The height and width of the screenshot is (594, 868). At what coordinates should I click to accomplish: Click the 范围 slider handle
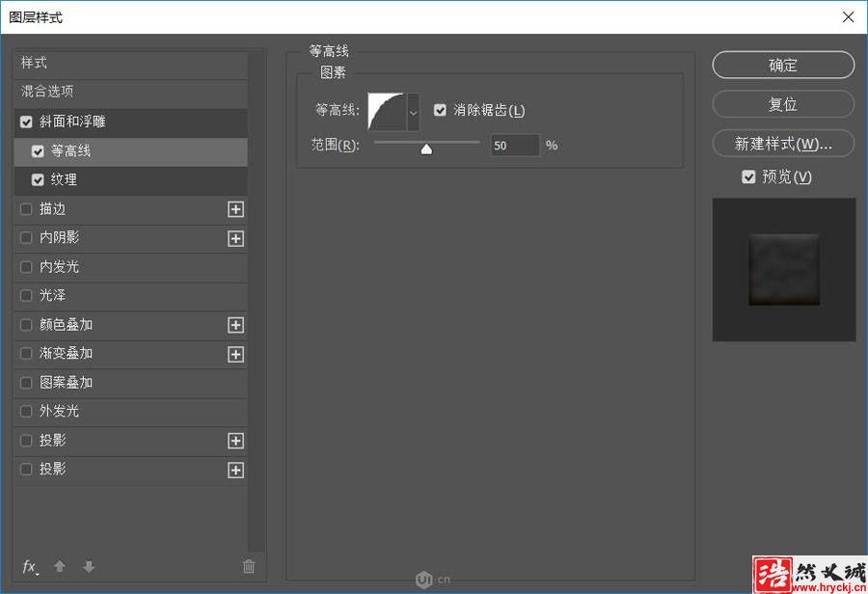click(426, 148)
